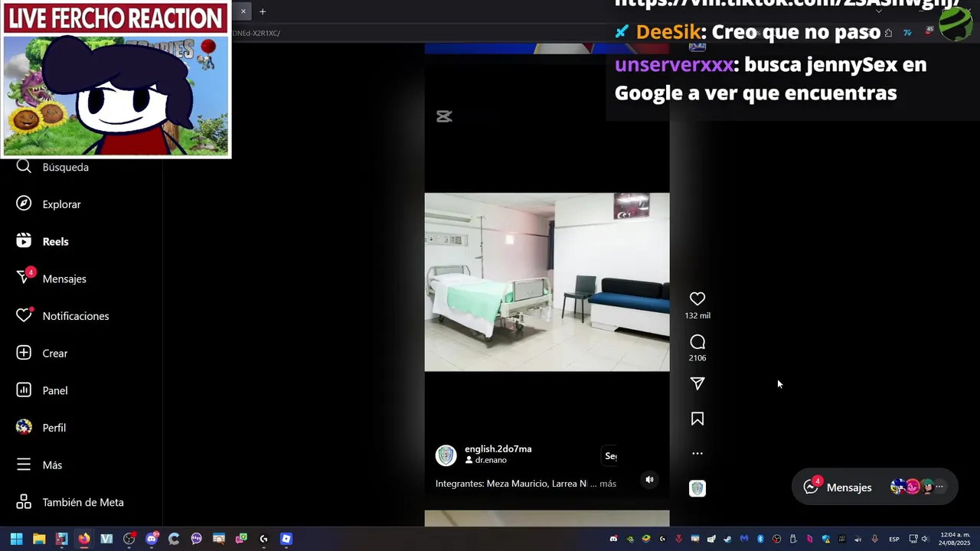
Task: Share the reel via paper-plane icon
Action: [x=697, y=383]
